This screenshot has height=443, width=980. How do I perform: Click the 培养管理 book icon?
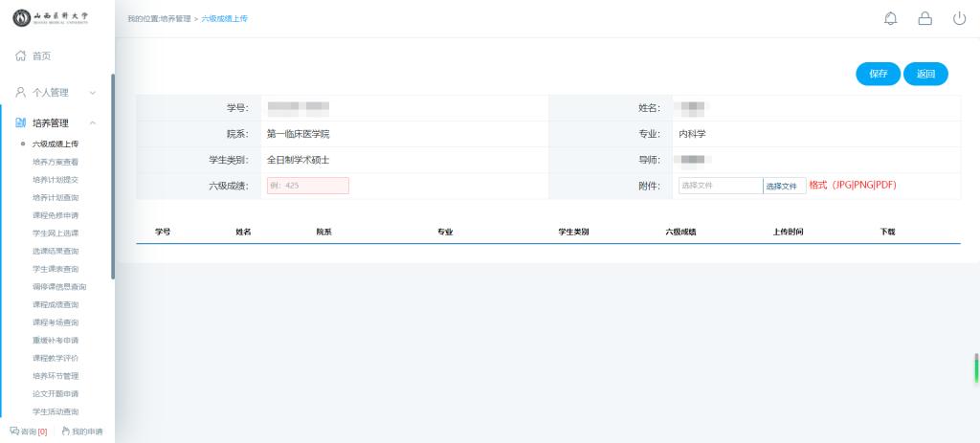point(20,122)
